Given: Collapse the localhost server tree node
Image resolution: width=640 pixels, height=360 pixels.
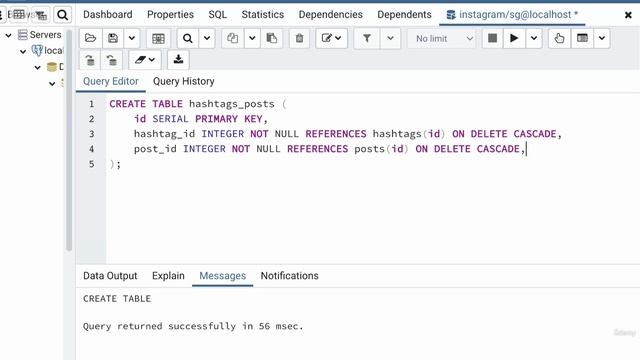Looking at the screenshot, I should 23,51.
